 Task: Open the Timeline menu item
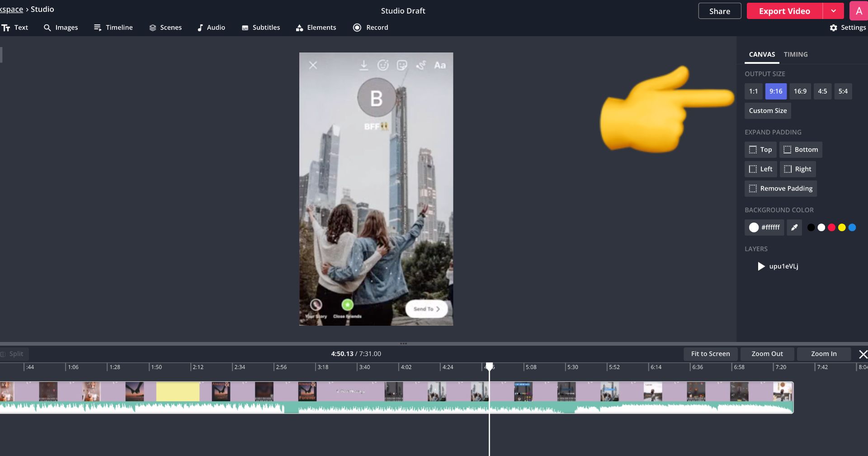(113, 28)
